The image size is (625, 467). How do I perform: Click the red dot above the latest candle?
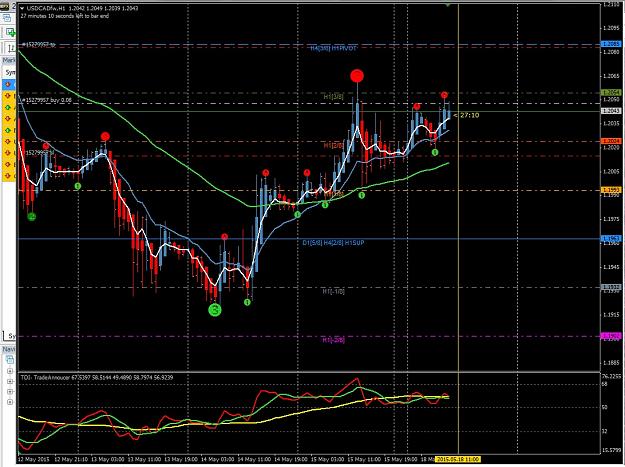pyautogui.click(x=444, y=95)
